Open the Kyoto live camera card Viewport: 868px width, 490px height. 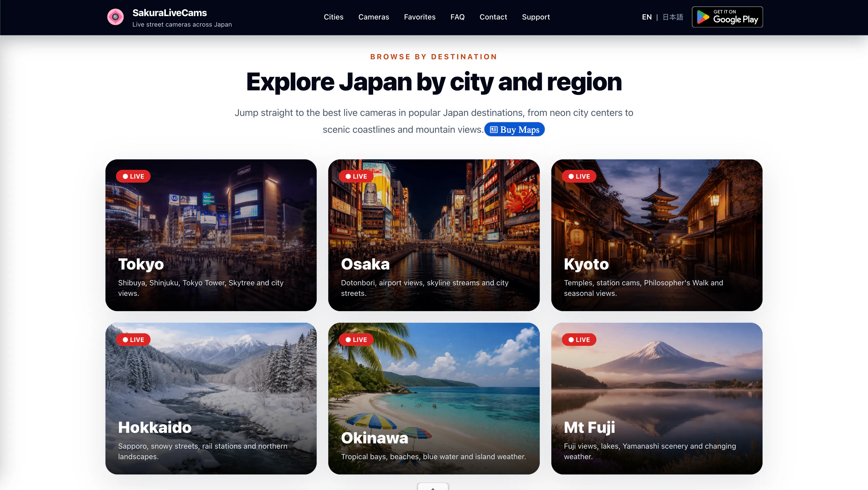pyautogui.click(x=657, y=235)
